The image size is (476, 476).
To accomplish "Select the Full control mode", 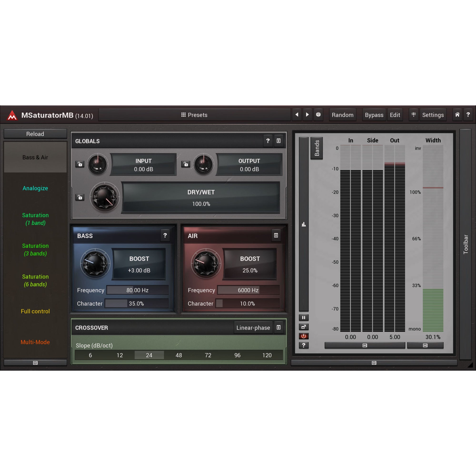I will tap(35, 311).
